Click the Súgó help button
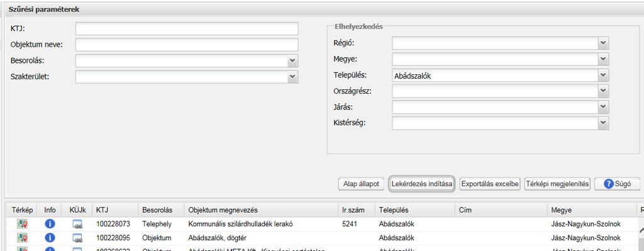Screen dimensions: 644x251 (x=617, y=184)
